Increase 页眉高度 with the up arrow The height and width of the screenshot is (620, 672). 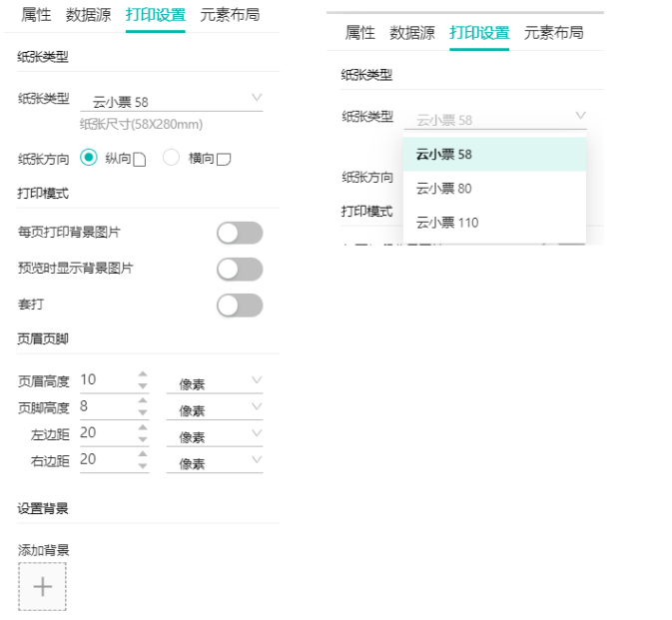tap(143, 374)
